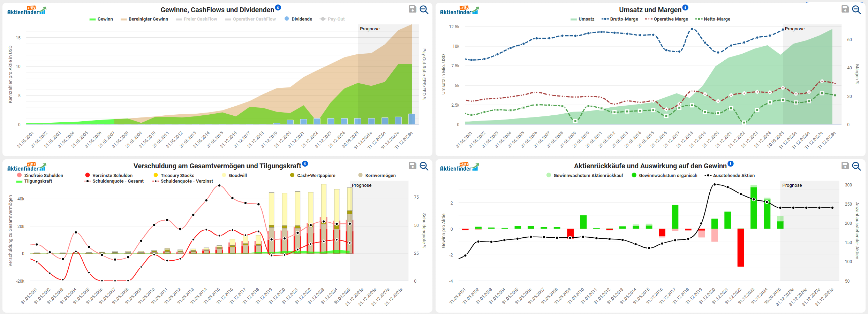Click the Treasury Stocks yellow legend swatch
The image size is (868, 314).
coord(156,175)
